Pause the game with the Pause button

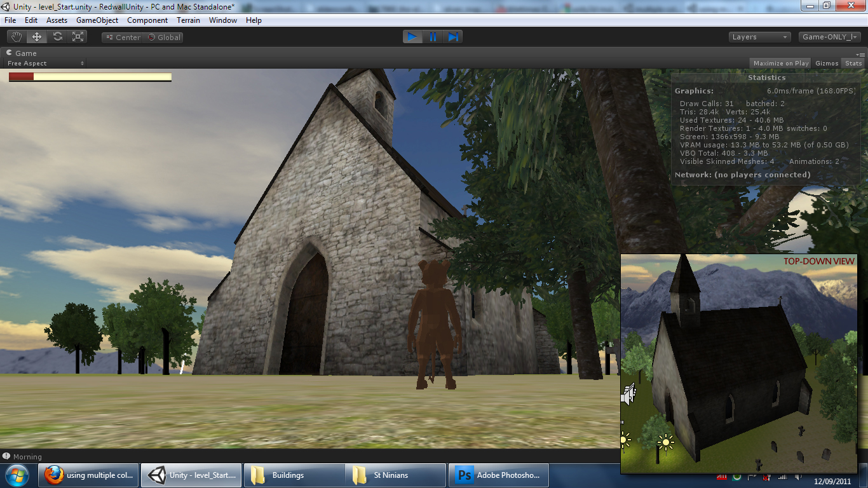point(433,37)
